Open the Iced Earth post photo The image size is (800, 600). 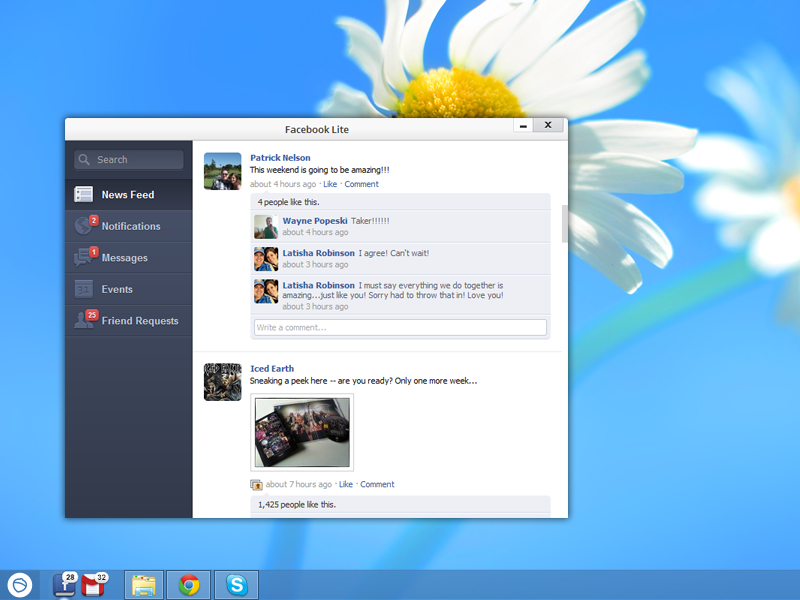click(x=302, y=432)
